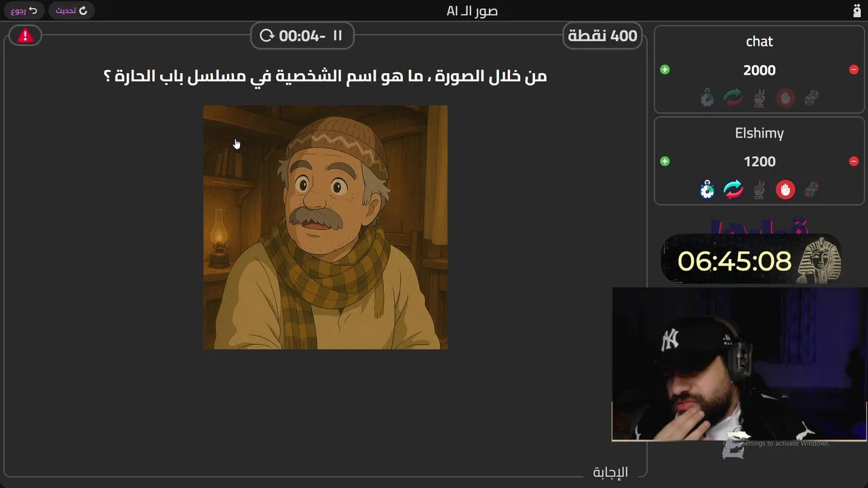Viewport: 868px width, 488px height.
Task: Click the صور الـ AI category title
Action: (x=472, y=11)
